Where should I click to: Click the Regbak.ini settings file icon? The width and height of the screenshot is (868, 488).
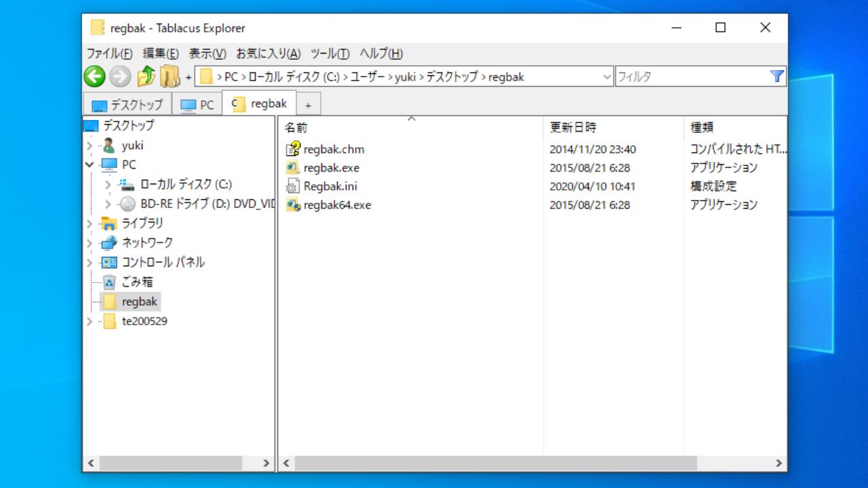(293, 186)
